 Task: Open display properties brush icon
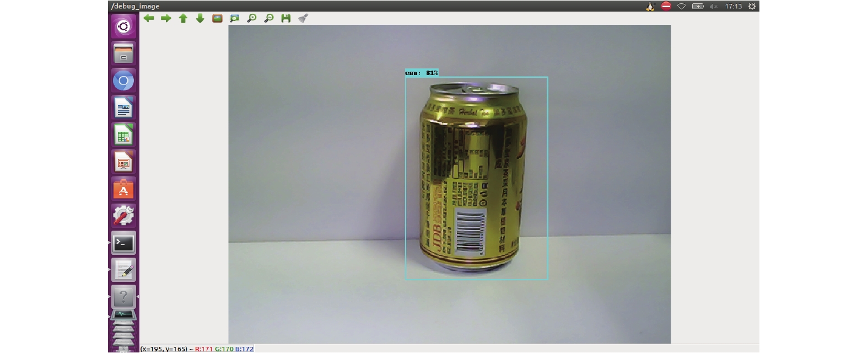pos(303,18)
